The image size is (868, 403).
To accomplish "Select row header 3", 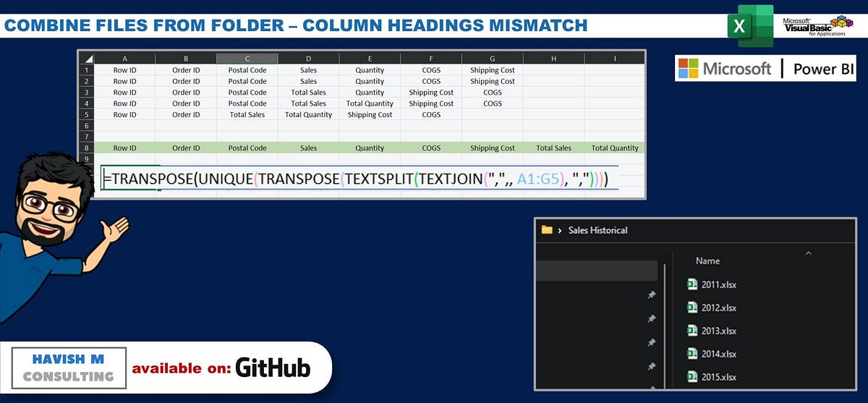I will click(x=87, y=93).
